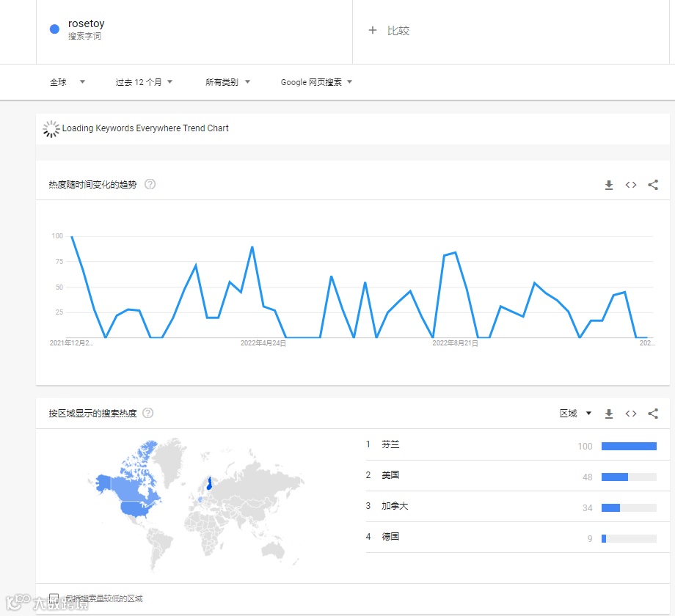Open embed code for trend chart
This screenshot has height=616, width=675.
click(631, 185)
